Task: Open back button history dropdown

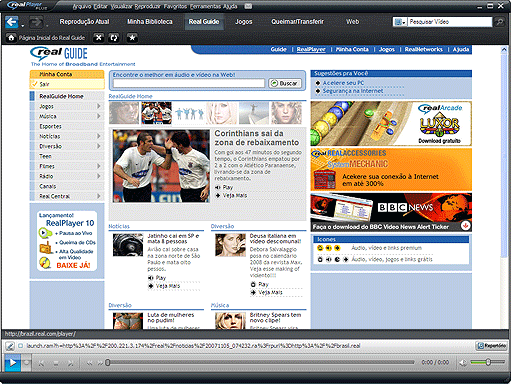Action: 23,26
